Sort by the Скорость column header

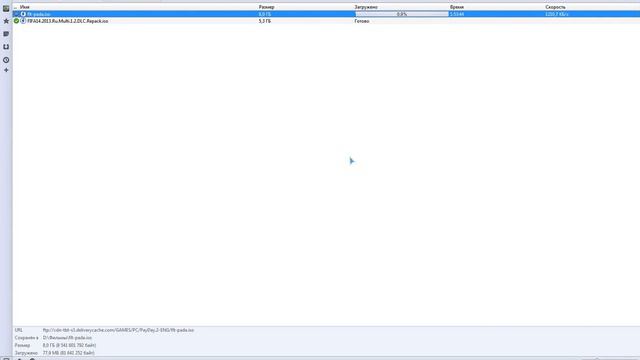[x=555, y=7]
